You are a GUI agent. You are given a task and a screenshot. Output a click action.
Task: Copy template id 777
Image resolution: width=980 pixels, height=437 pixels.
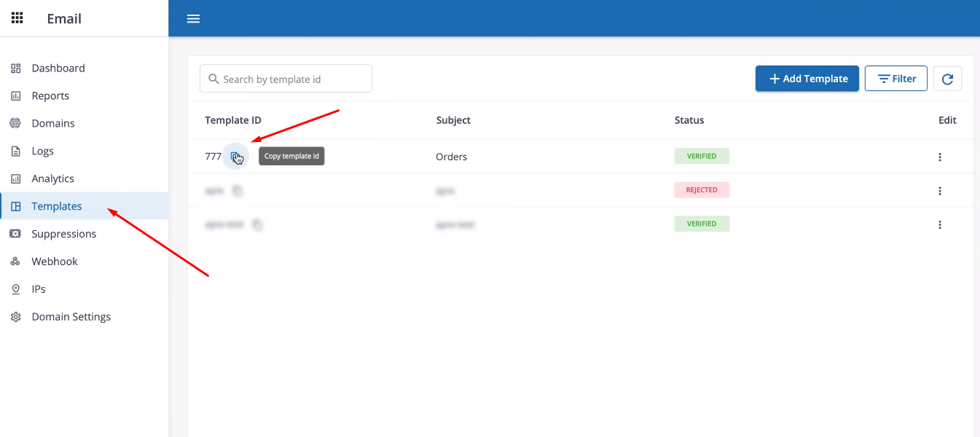[x=235, y=157]
